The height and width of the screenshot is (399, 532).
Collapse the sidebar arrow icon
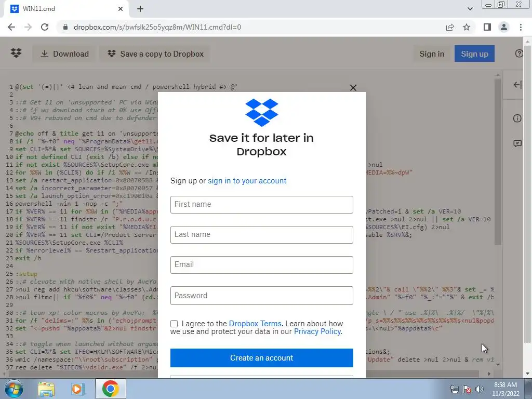(517, 85)
